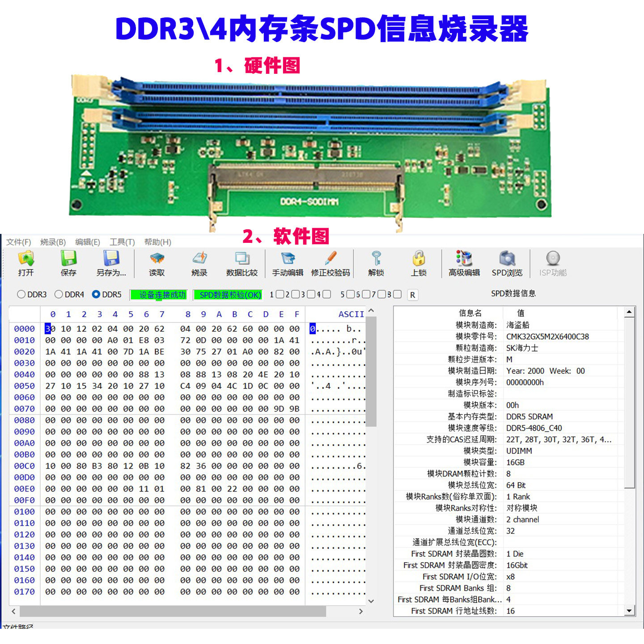Select the DDR3 radio button
This screenshot has width=644, height=644.
tap(21, 294)
